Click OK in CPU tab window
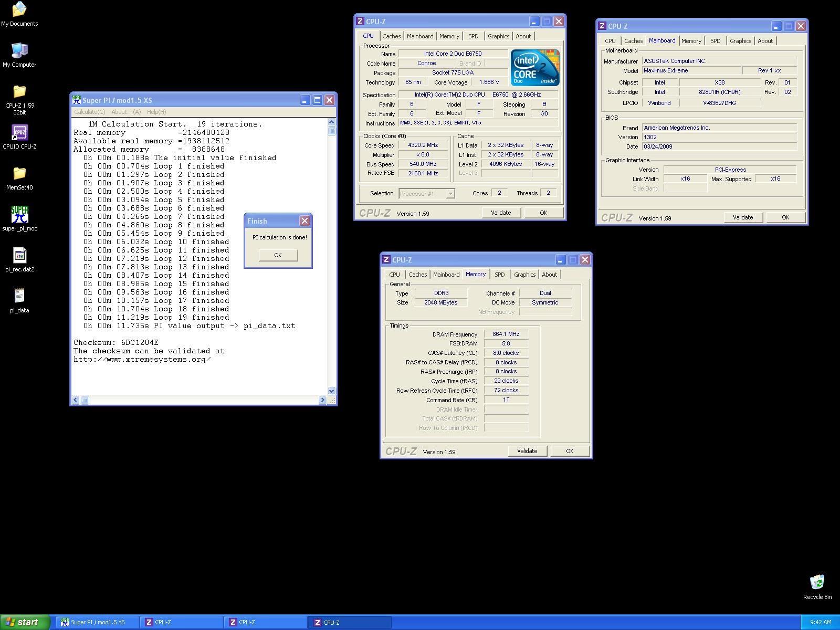 pyautogui.click(x=543, y=213)
